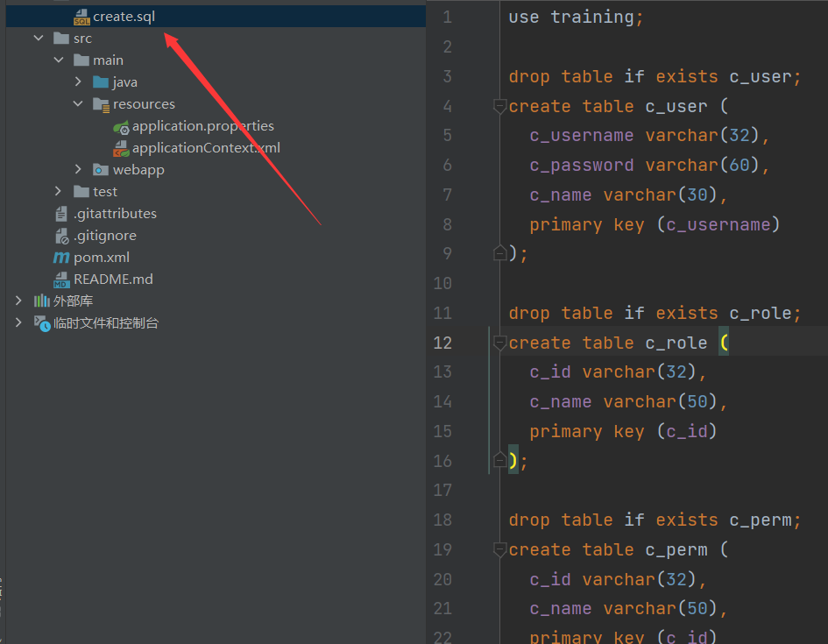Click "drop table if exists c_role;" line
Screen dimensions: 828x644
pyautogui.click(x=655, y=313)
